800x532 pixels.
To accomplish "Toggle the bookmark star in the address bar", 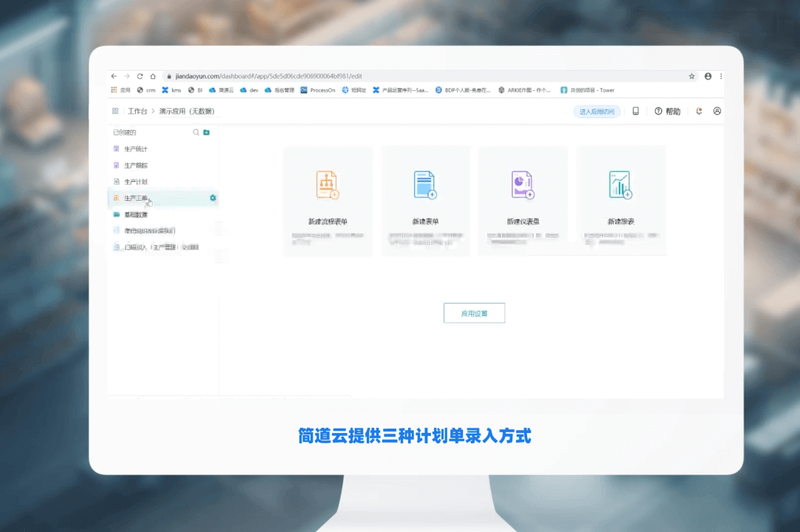I will point(691,75).
